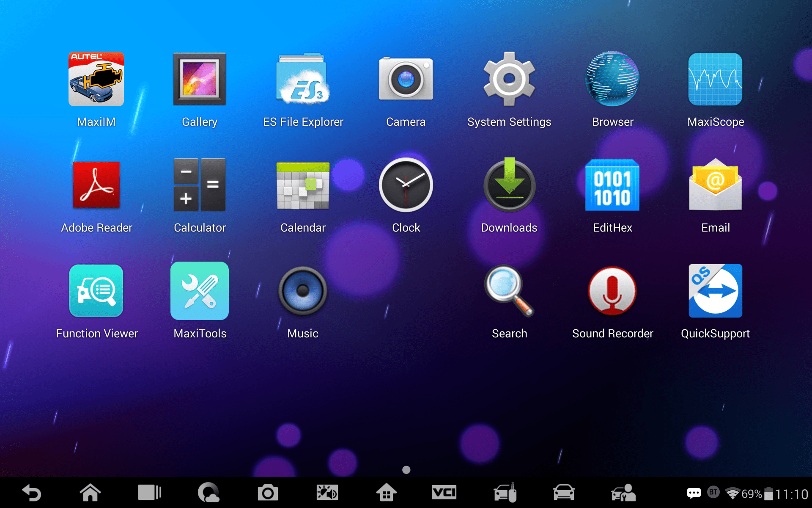Launch Adobe Reader

96,185
